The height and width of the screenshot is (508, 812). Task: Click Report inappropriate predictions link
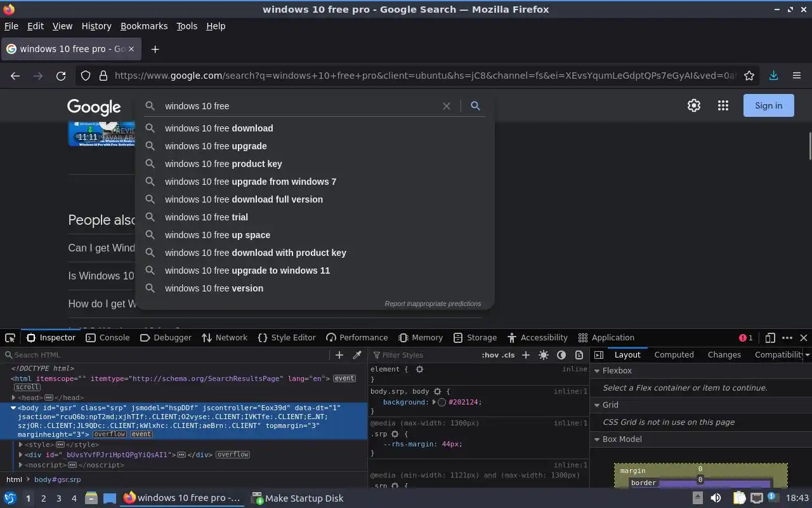pos(433,304)
